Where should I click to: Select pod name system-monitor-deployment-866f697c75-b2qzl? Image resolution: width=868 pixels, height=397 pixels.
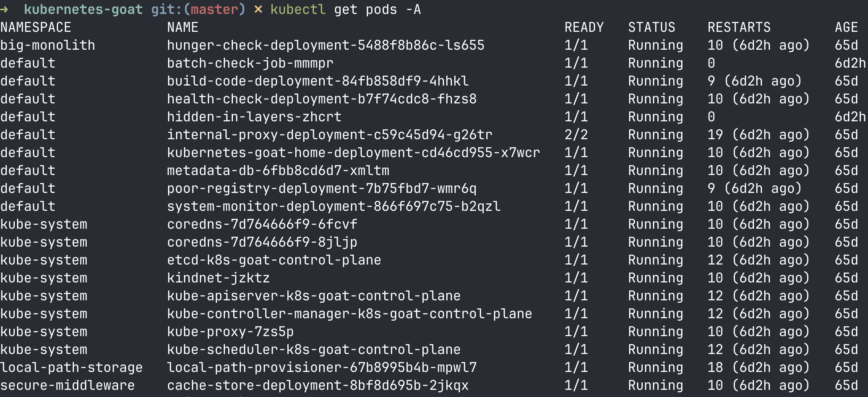click(x=333, y=206)
